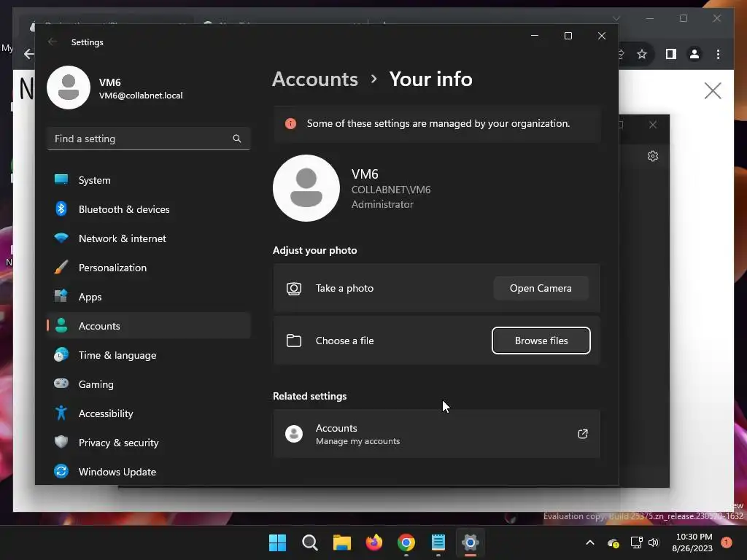Click the large VM6 account avatar
The height and width of the screenshot is (560, 747).
(306, 188)
